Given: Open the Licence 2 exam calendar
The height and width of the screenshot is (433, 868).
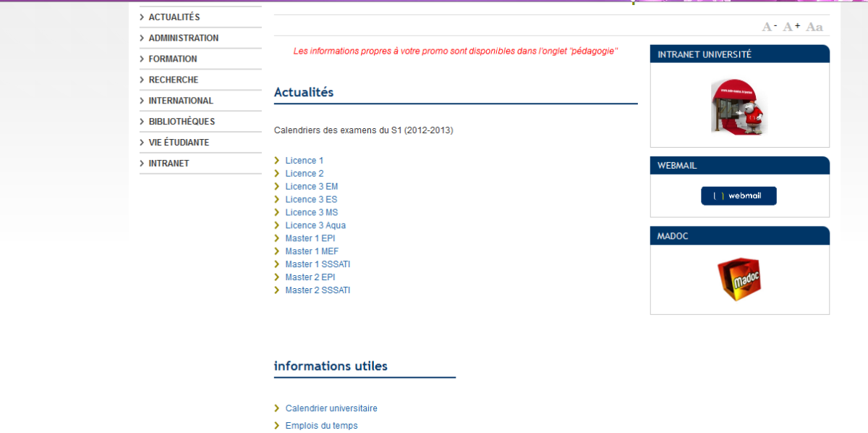Looking at the screenshot, I should pos(305,174).
